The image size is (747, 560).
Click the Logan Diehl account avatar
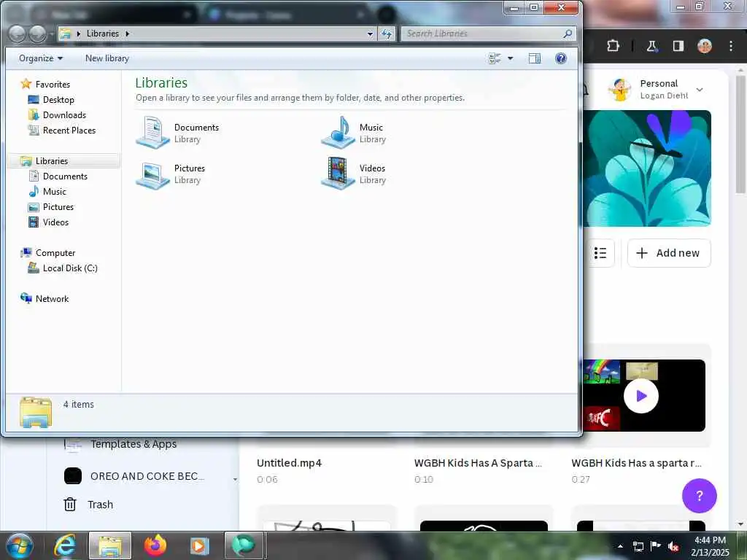coord(619,89)
